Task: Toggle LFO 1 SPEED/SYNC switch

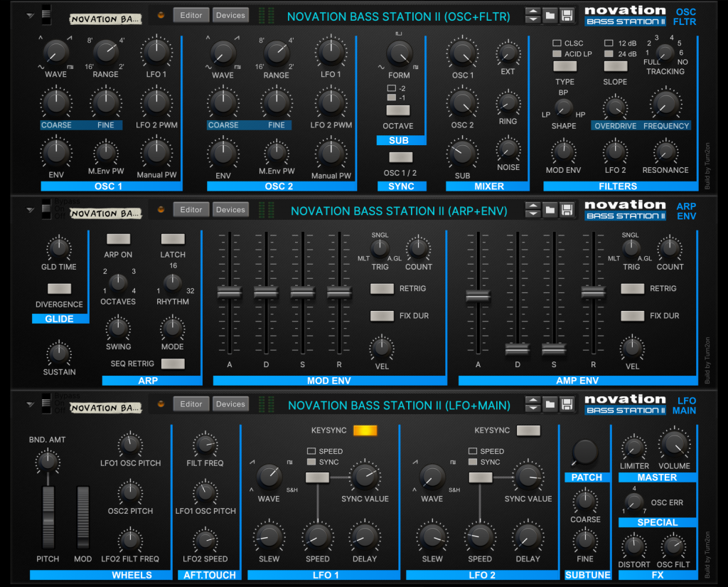Action: (318, 477)
